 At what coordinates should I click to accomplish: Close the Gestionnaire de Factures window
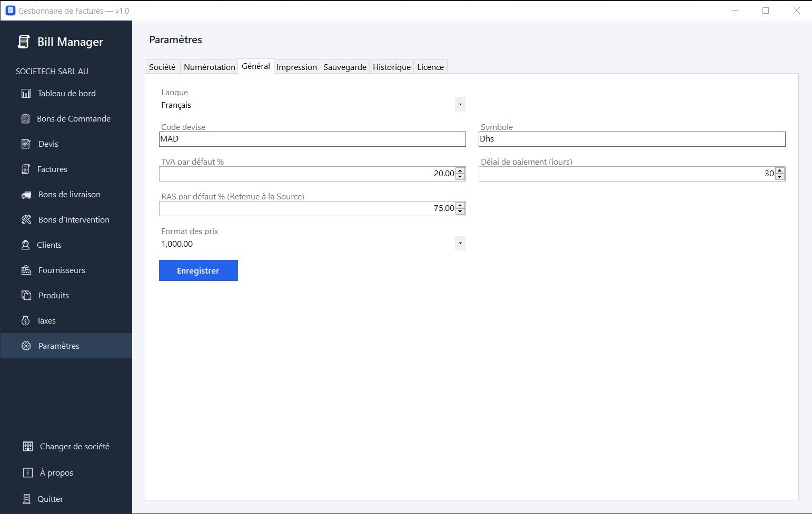click(796, 11)
